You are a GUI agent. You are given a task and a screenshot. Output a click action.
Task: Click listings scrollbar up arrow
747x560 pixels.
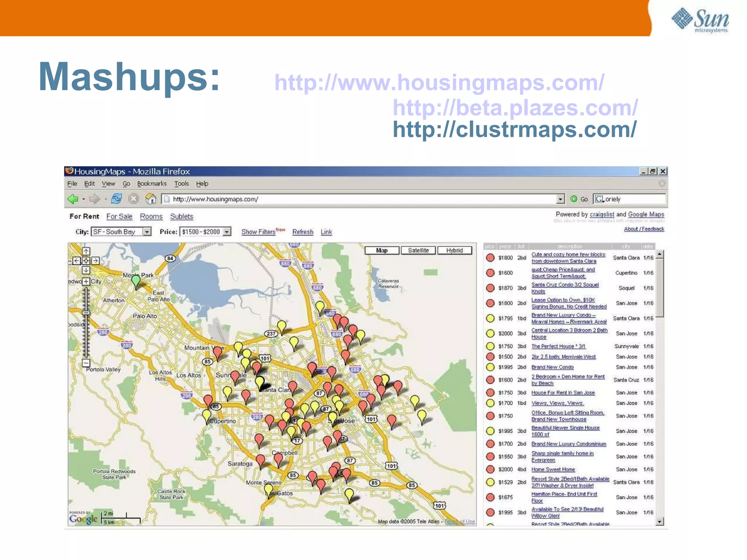659,254
